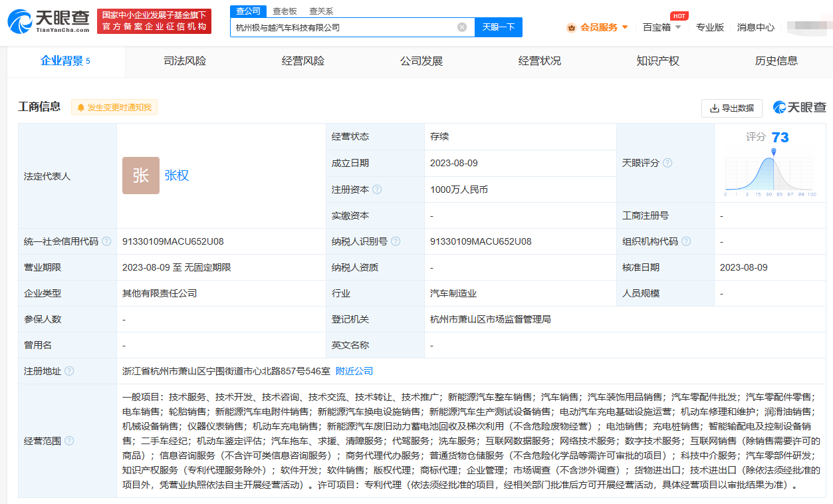
Task: Click the 导出数据 button
Action: tap(732, 108)
